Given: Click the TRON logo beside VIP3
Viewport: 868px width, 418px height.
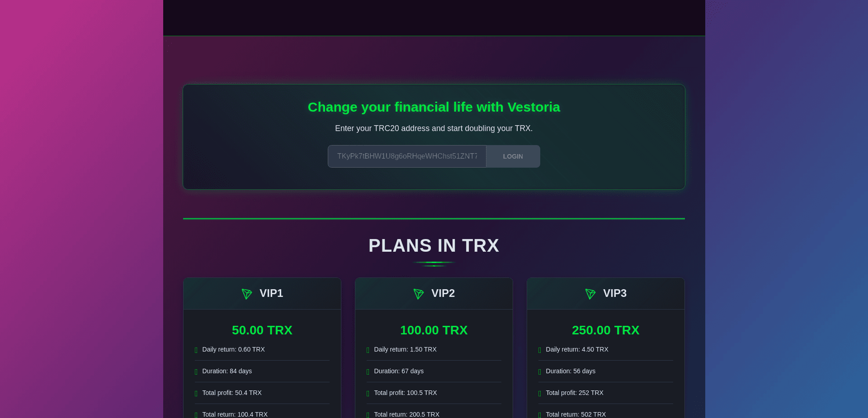Looking at the screenshot, I should click(x=590, y=294).
